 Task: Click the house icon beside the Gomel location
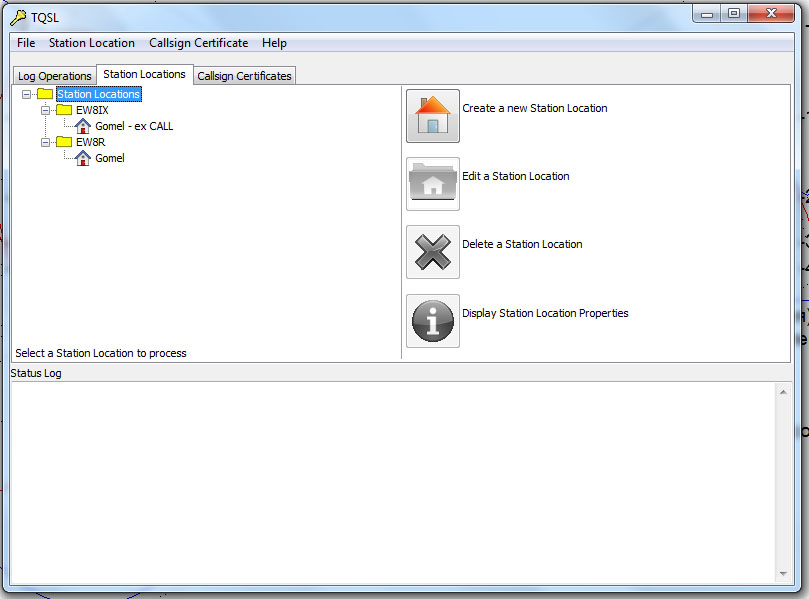click(83, 158)
